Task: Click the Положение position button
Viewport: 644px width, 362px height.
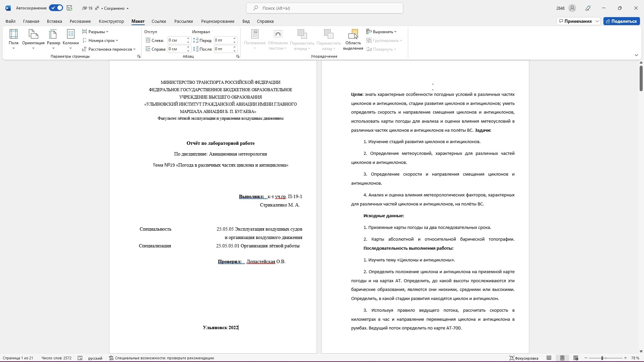Action: click(x=255, y=39)
